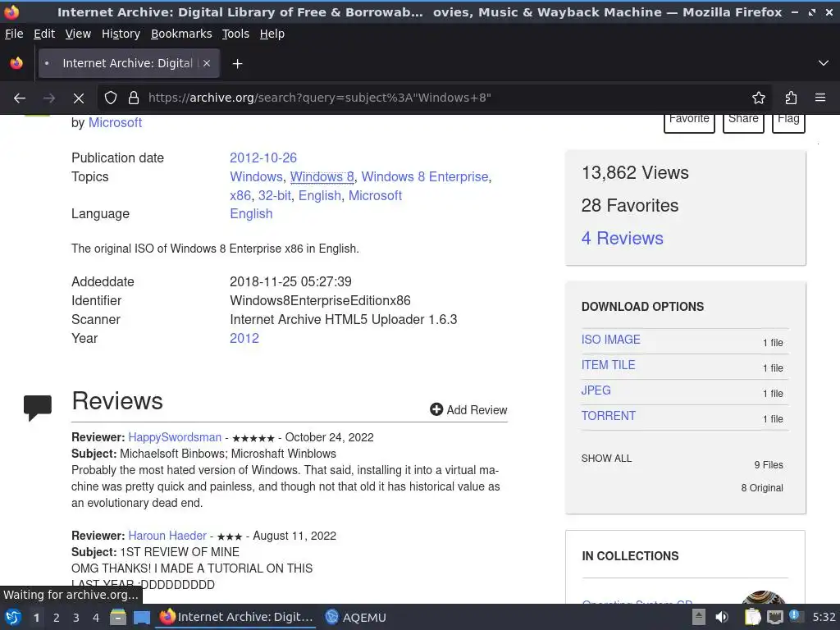
Task: Close the Internet Archive tab
Action: pyautogui.click(x=207, y=63)
